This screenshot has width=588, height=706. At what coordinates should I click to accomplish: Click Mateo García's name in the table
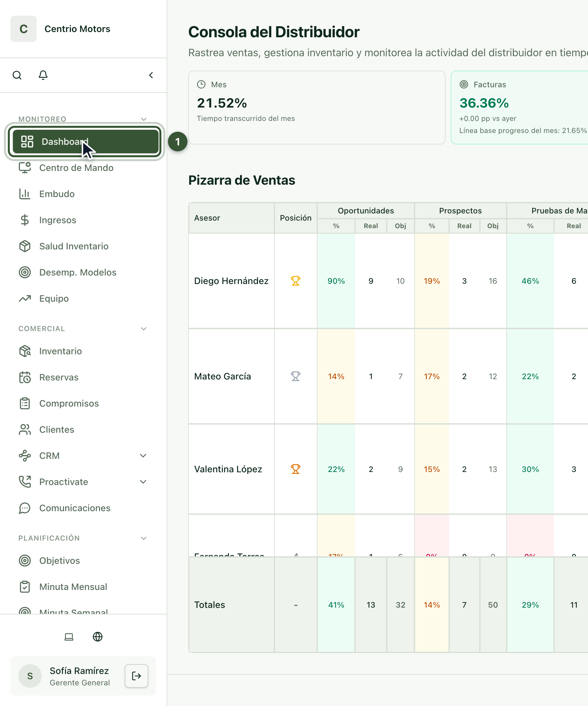(222, 376)
